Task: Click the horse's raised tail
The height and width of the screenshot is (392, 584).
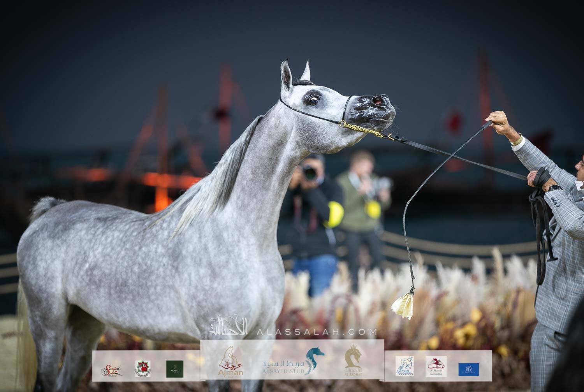Action: [42, 206]
